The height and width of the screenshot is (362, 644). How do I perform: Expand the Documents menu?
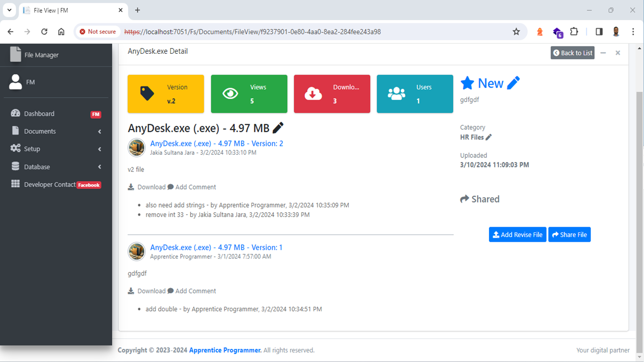(56, 131)
